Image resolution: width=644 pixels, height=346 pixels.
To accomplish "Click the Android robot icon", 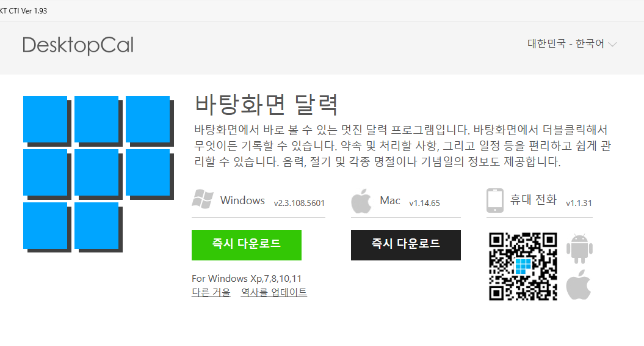I will coord(579,249).
